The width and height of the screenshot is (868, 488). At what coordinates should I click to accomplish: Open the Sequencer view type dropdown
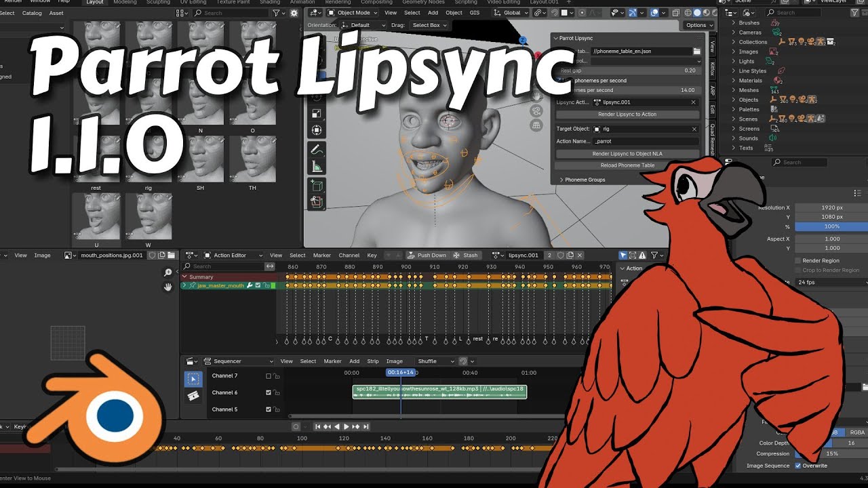[x=239, y=361]
